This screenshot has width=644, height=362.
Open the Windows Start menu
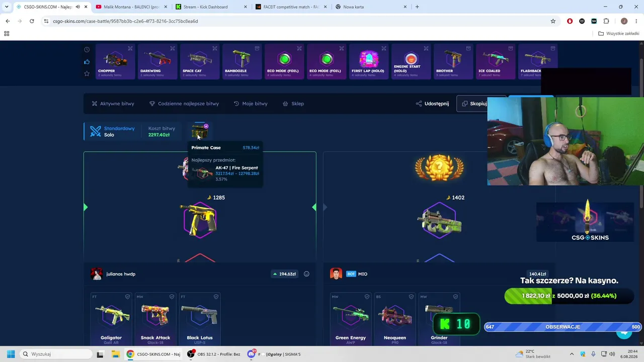point(11,354)
